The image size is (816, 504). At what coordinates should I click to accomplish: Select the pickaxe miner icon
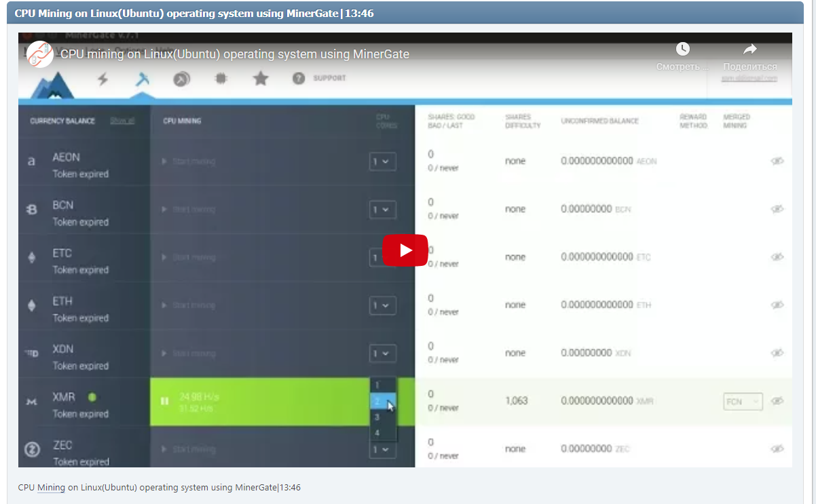pyautogui.click(x=142, y=79)
